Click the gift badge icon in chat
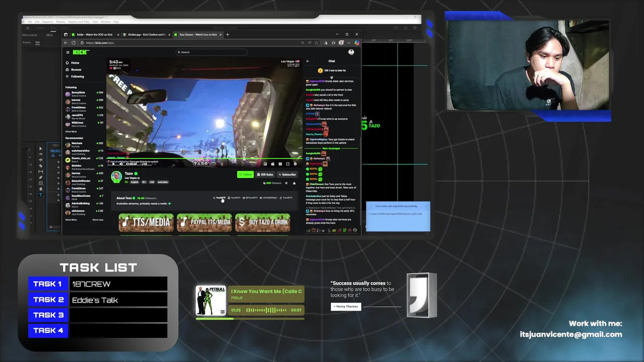The image size is (644, 362). [x=320, y=70]
